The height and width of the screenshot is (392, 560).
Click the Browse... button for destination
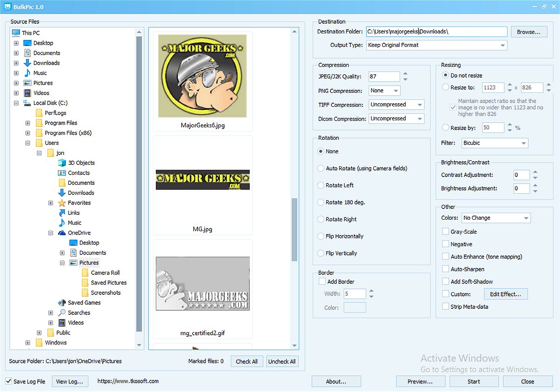pos(529,32)
